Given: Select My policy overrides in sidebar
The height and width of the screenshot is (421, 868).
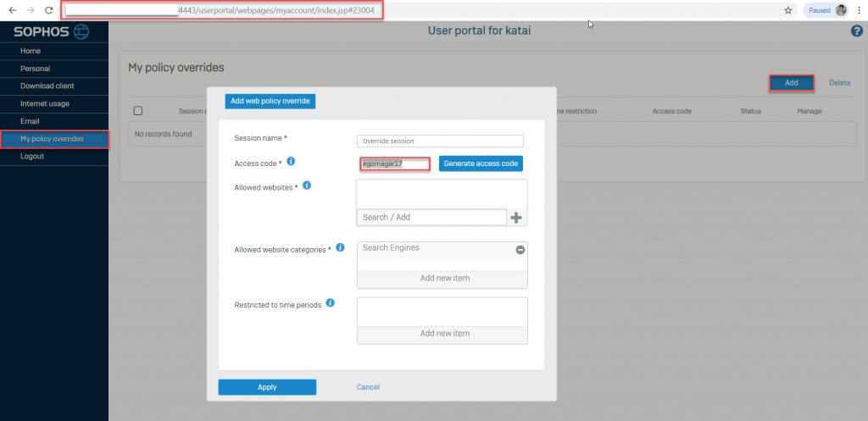Looking at the screenshot, I should 54,139.
